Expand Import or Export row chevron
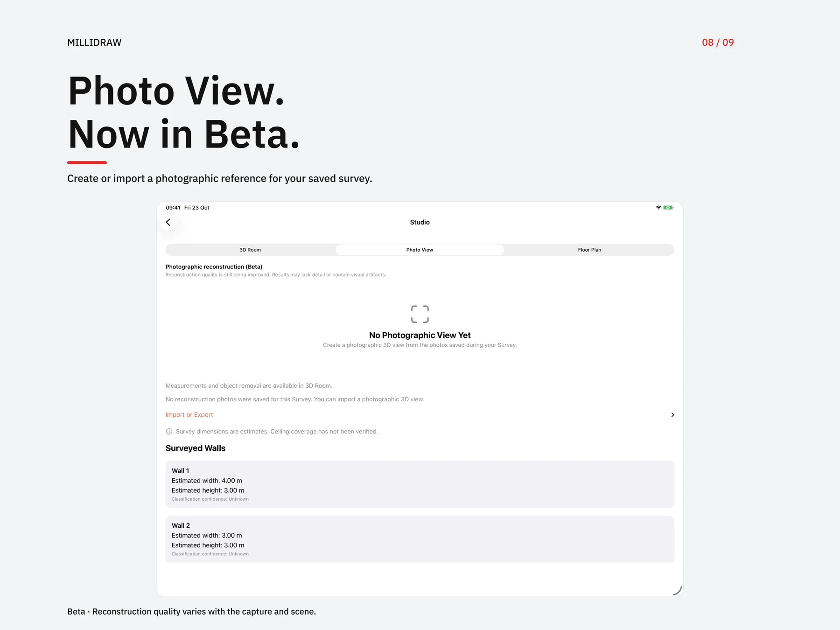The height and width of the screenshot is (630, 840). click(x=672, y=415)
